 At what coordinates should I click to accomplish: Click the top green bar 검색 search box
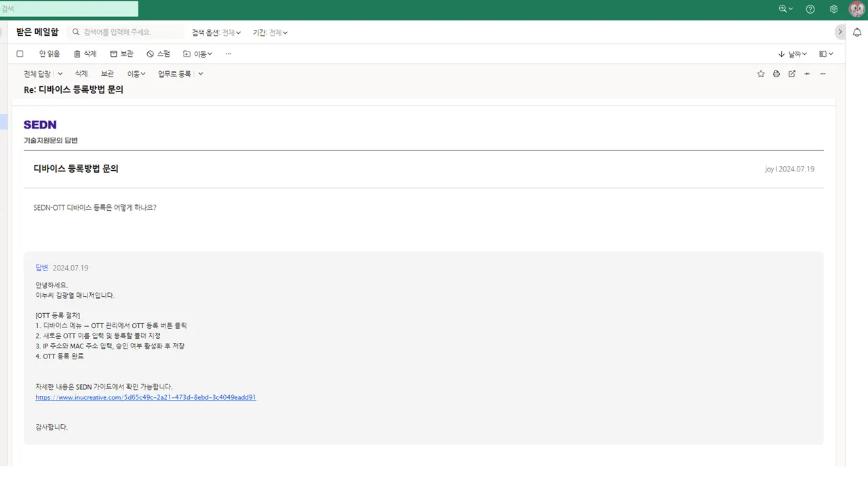tap(69, 9)
